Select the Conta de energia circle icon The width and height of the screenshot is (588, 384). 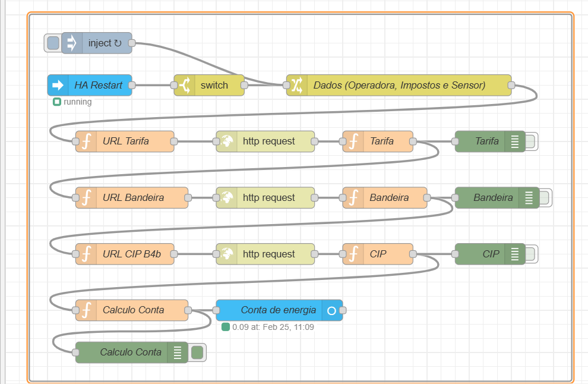tap(331, 310)
